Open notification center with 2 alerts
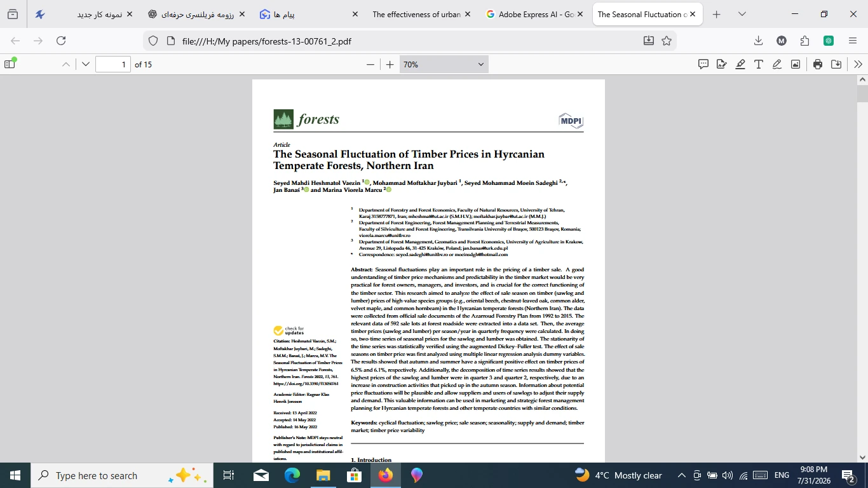The height and width of the screenshot is (488, 868). tap(848, 475)
